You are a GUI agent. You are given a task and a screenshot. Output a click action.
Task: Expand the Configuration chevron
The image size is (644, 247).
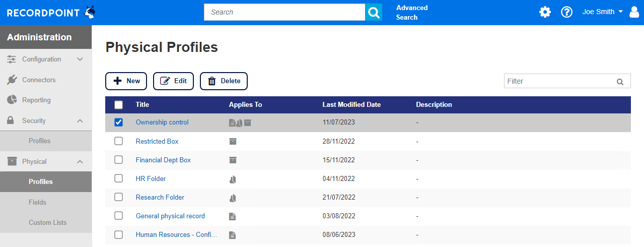80,59
